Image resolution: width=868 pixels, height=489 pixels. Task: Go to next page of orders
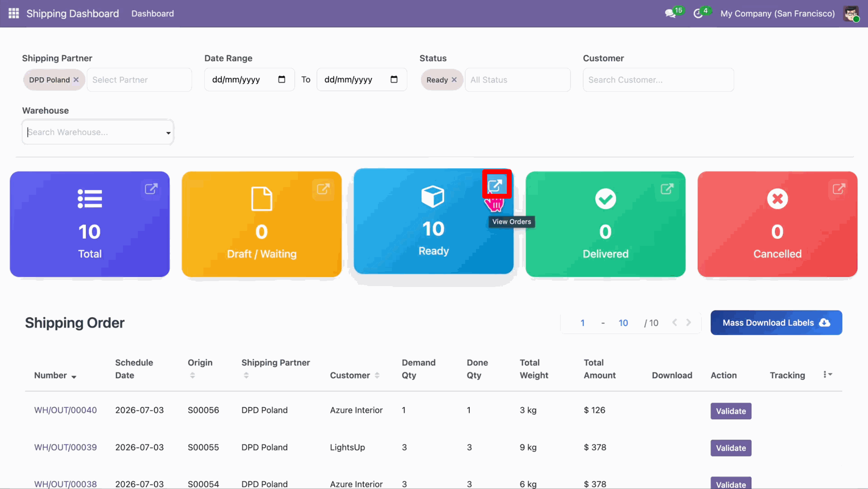click(689, 322)
